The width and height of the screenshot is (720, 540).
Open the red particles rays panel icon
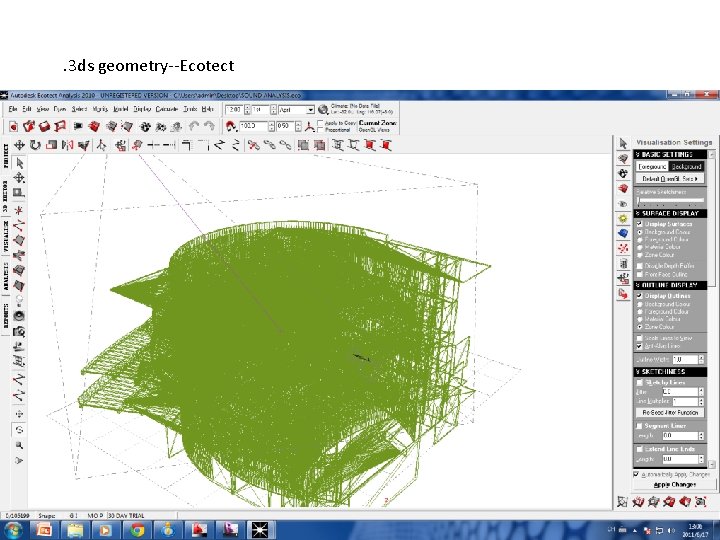point(623,248)
